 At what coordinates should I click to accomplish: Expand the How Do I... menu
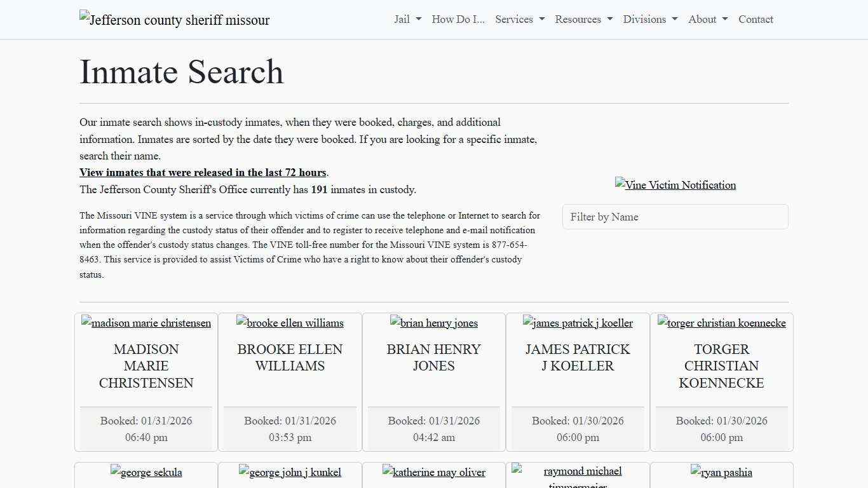pyautogui.click(x=458, y=19)
